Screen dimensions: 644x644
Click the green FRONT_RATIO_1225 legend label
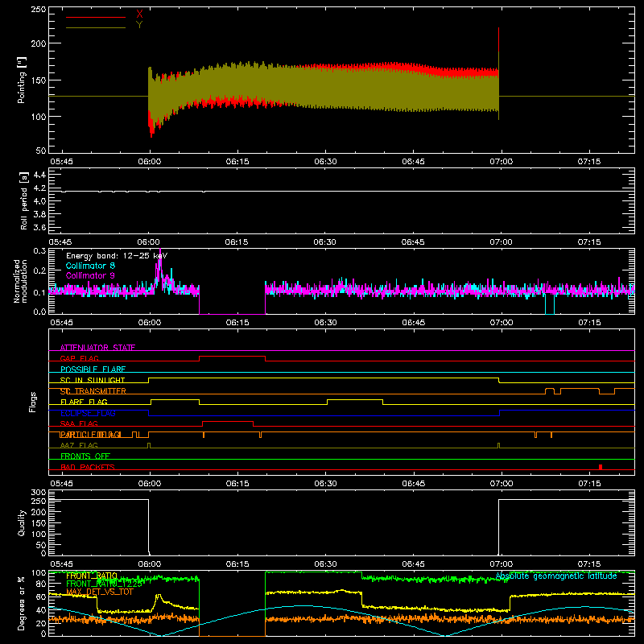[x=104, y=584]
